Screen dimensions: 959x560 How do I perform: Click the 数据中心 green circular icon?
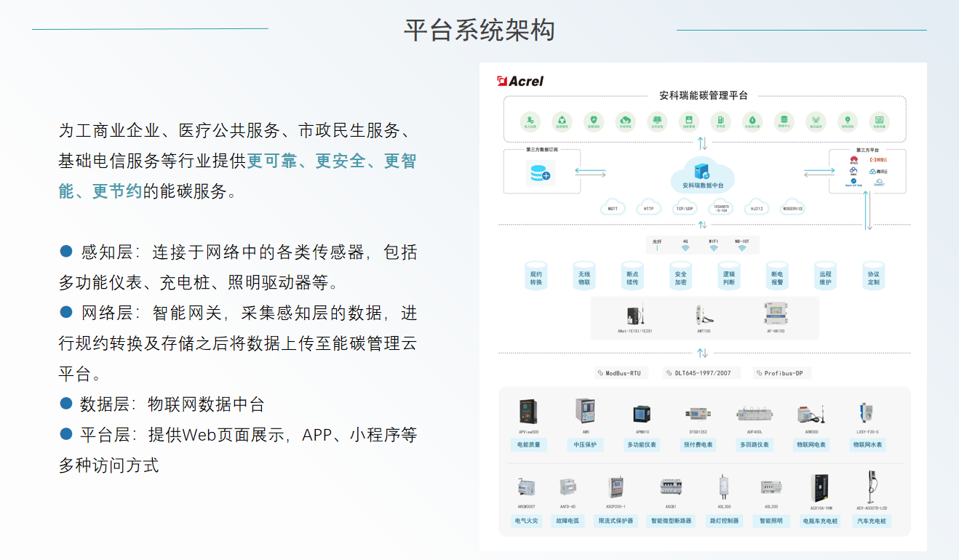click(x=783, y=121)
